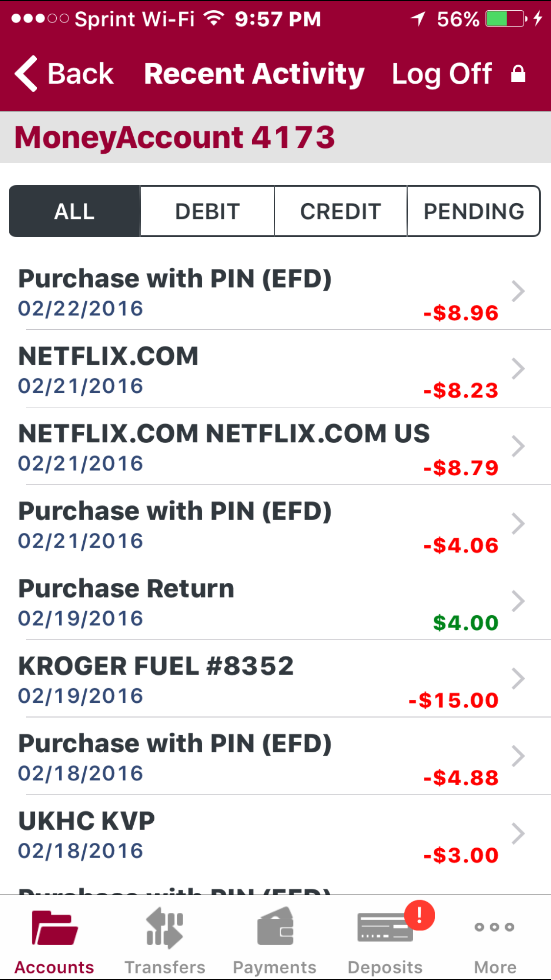The width and height of the screenshot is (551, 980).
Task: Expand the KROGER FUEL #8352 chevron
Action: [x=518, y=679]
